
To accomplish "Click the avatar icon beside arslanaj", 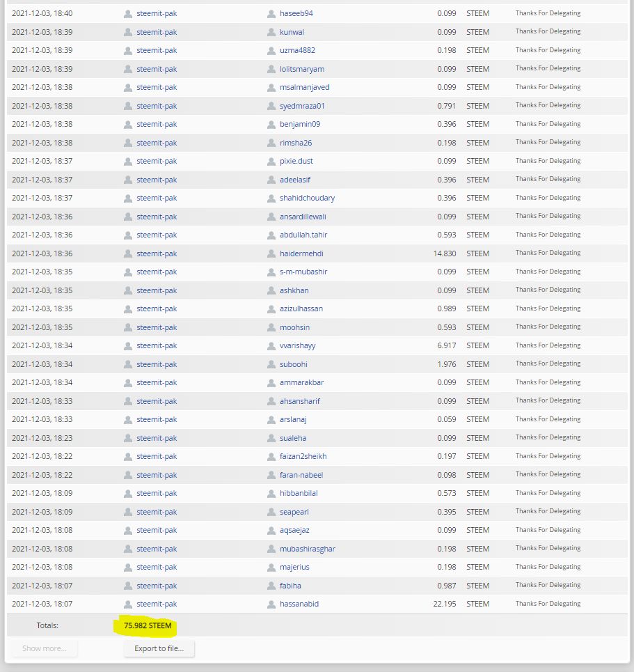I will [271, 420].
